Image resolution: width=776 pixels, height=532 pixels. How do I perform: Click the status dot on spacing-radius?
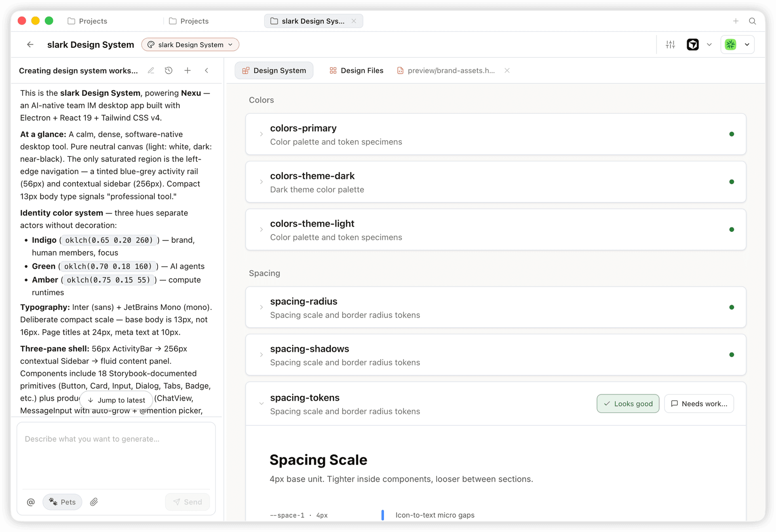click(732, 307)
